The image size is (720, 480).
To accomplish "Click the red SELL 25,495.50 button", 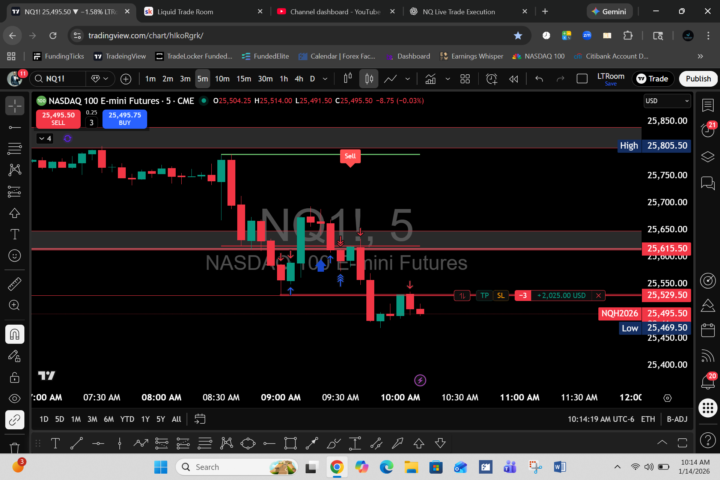I will [x=58, y=119].
